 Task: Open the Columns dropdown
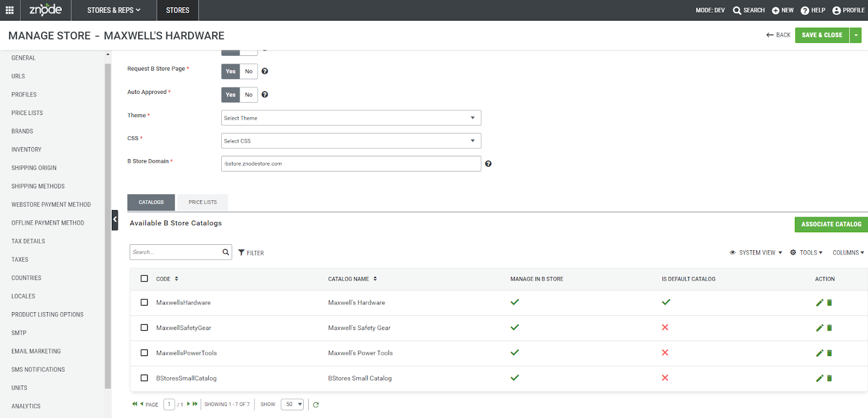[x=848, y=253]
